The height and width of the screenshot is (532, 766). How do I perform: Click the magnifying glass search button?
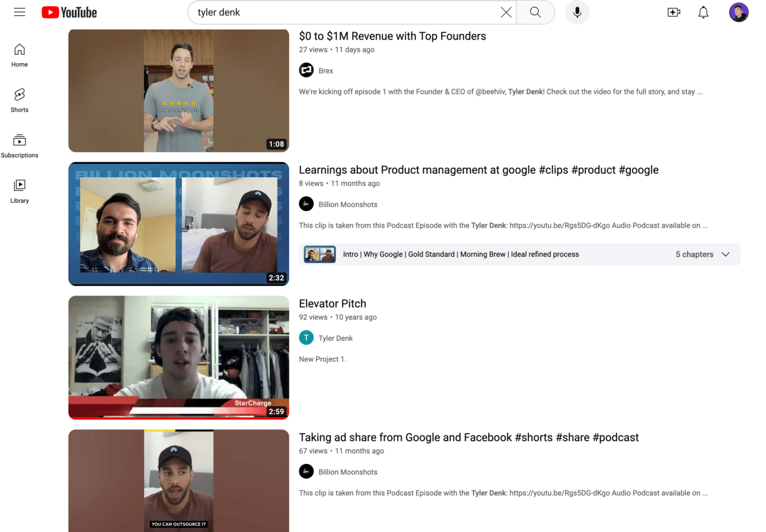tap(535, 12)
